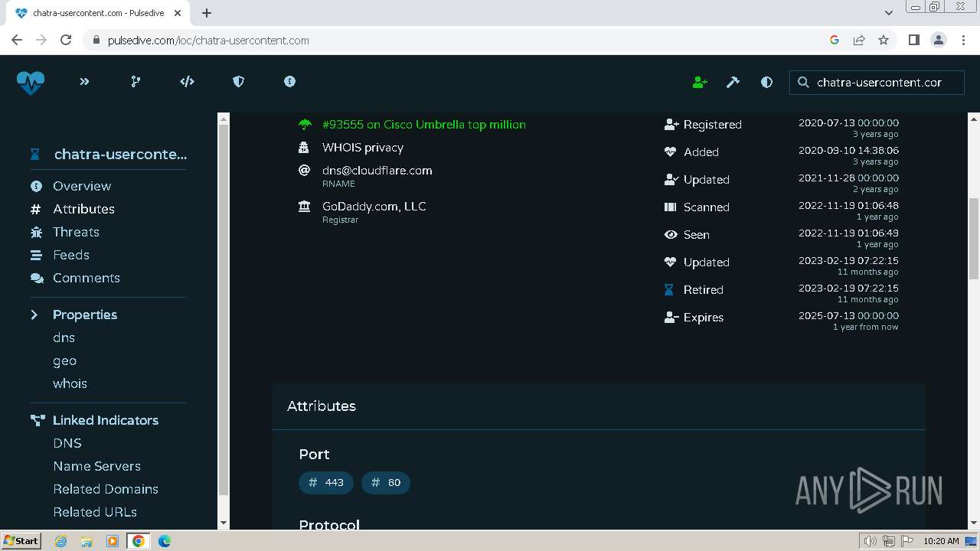Image resolution: width=980 pixels, height=551 pixels.
Task: Select whois under Properties
Action: tap(70, 383)
